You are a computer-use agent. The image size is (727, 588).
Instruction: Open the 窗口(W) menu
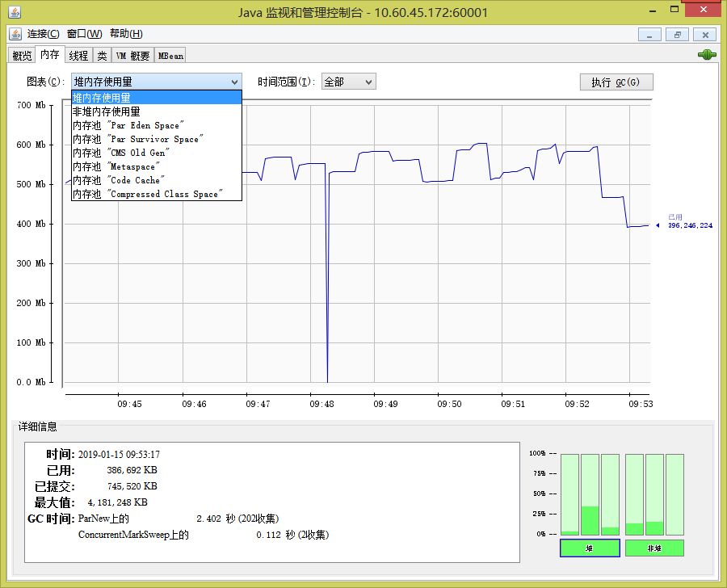[84, 34]
